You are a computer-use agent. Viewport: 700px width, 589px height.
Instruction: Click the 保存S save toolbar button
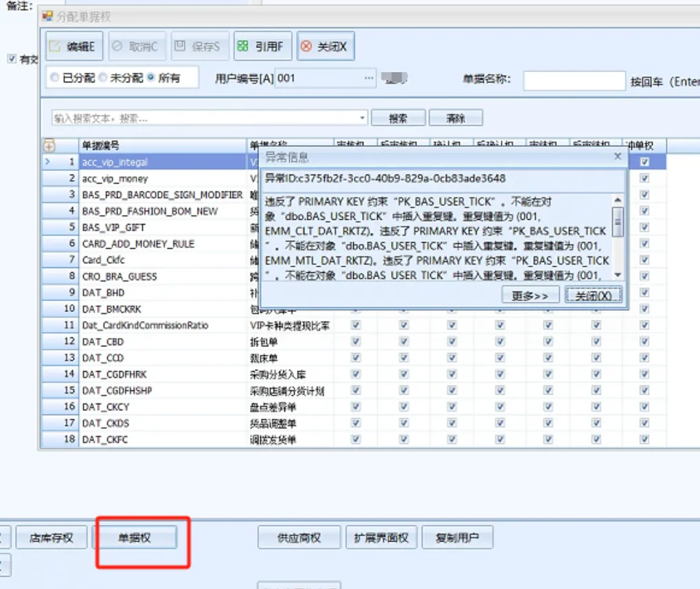[x=198, y=47]
